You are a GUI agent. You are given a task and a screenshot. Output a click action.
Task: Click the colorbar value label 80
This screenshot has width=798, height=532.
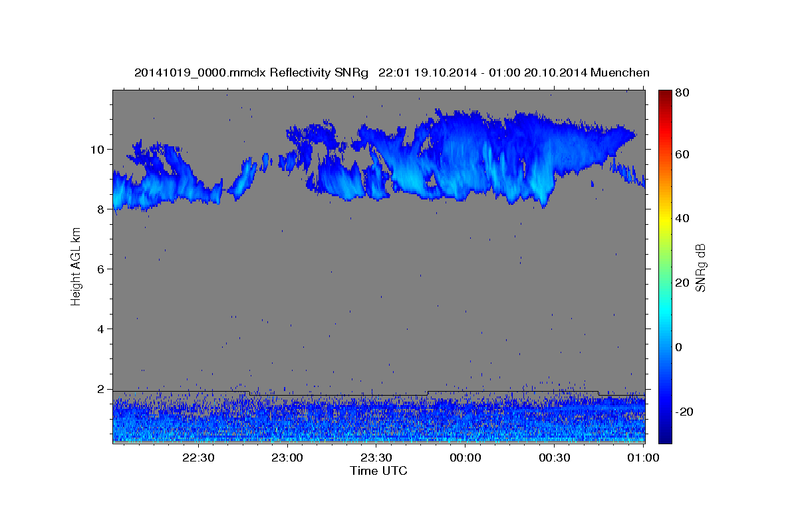(x=684, y=92)
